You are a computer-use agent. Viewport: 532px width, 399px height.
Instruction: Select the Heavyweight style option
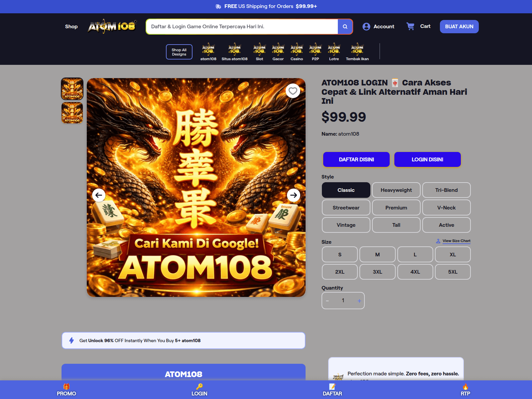coord(396,190)
